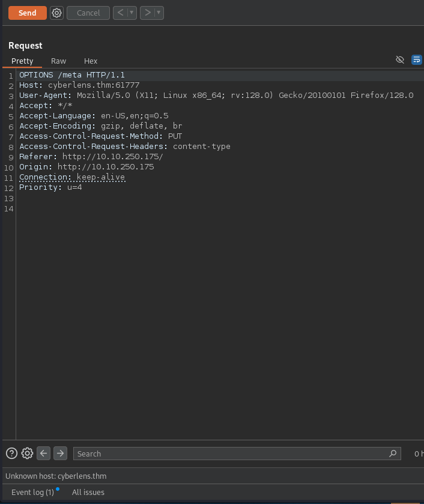The height and width of the screenshot is (504, 424).
Task: Open search settings gear icon
Action: (27, 453)
